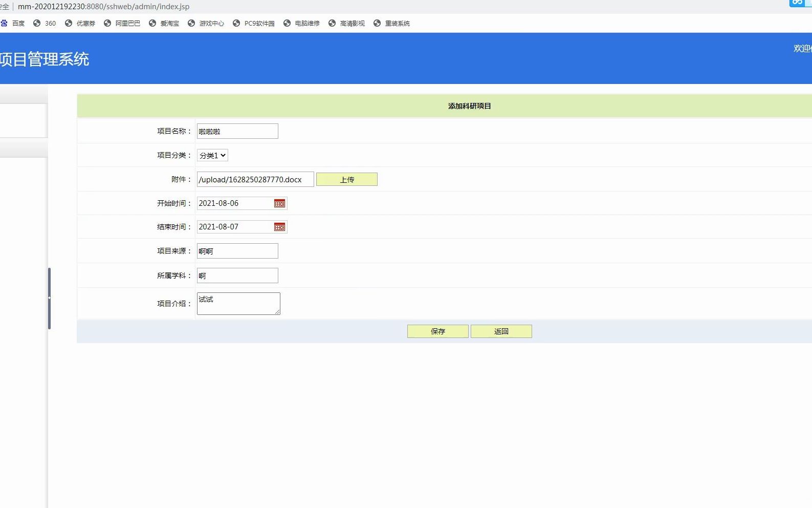812x508 pixels.
Task: Open the 阿里巴巴 bookmark
Action: click(x=122, y=23)
